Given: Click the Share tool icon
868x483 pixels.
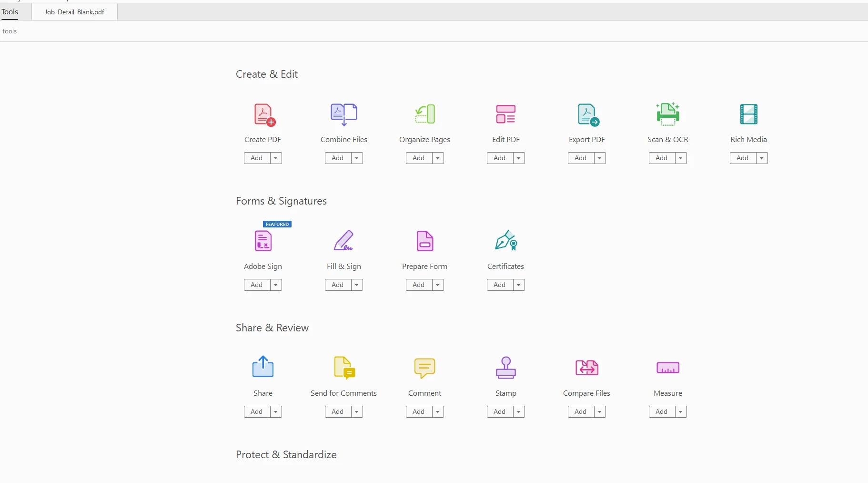Looking at the screenshot, I should [263, 367].
